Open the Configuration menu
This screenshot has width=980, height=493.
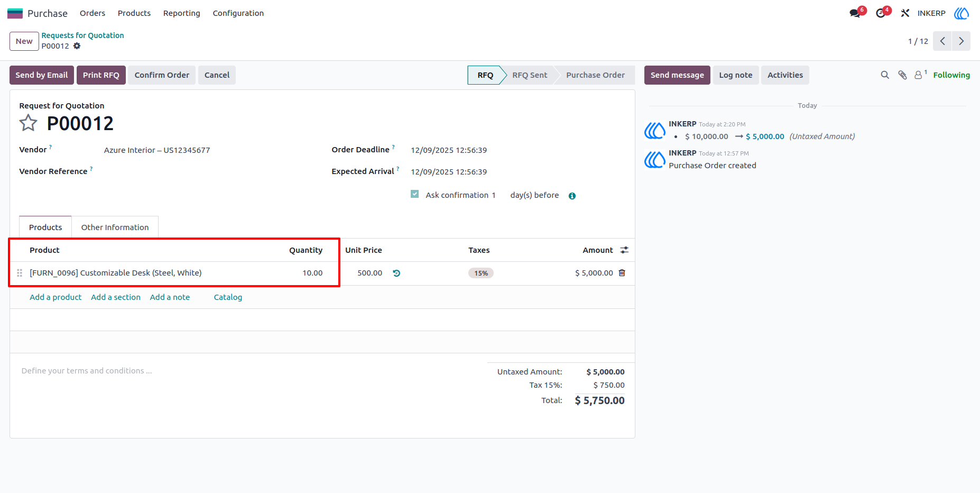click(238, 13)
